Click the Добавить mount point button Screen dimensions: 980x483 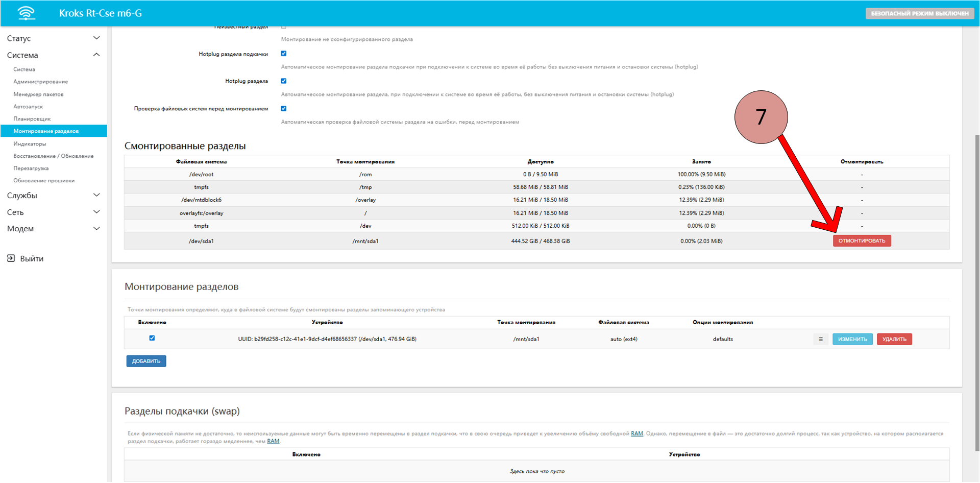pyautogui.click(x=146, y=361)
